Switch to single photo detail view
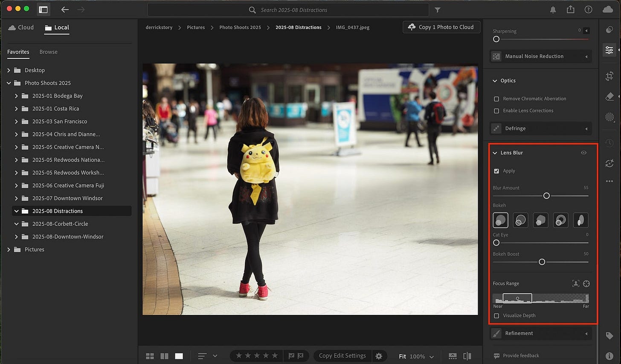Viewport: 621px width, 364px height. [x=179, y=356]
